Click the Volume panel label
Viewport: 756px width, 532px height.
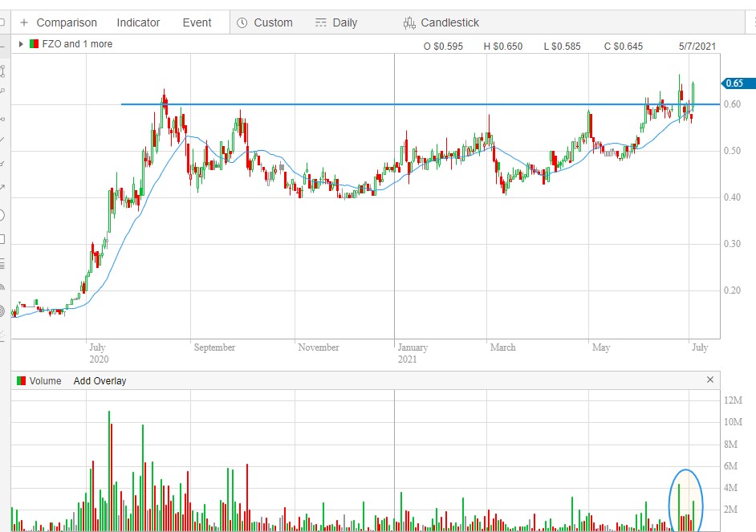pyautogui.click(x=45, y=380)
